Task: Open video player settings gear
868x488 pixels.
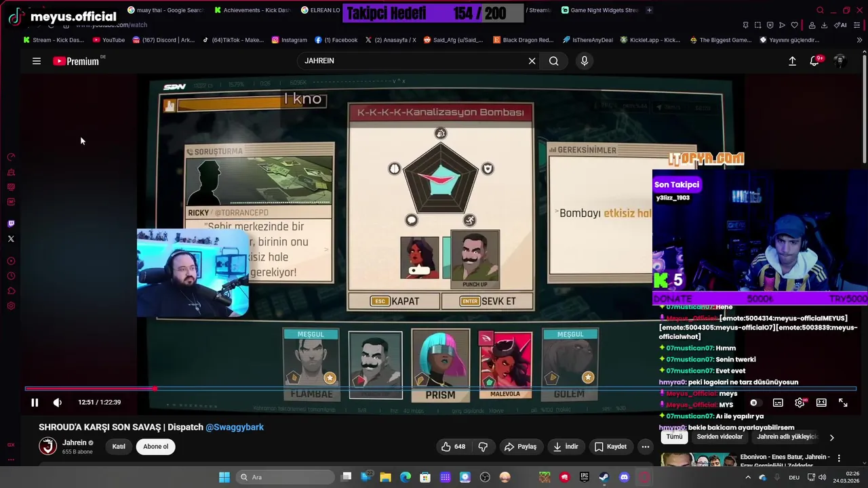Action: point(800,403)
